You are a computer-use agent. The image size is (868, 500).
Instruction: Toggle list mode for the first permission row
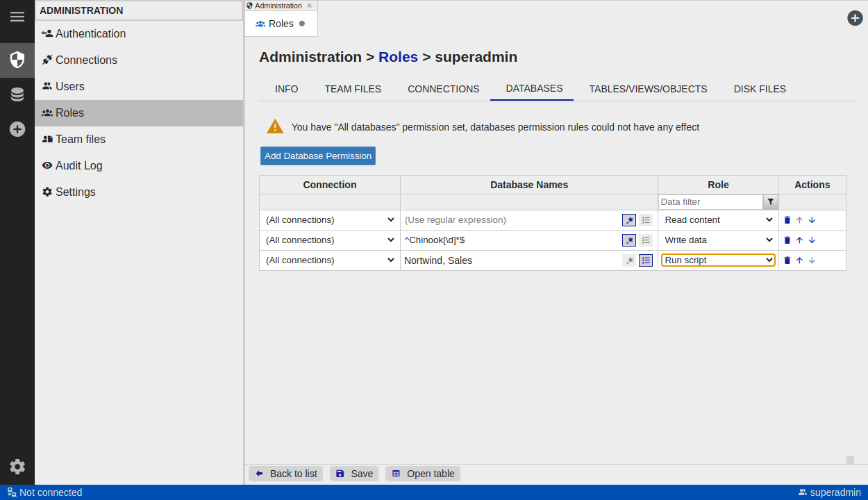646,220
